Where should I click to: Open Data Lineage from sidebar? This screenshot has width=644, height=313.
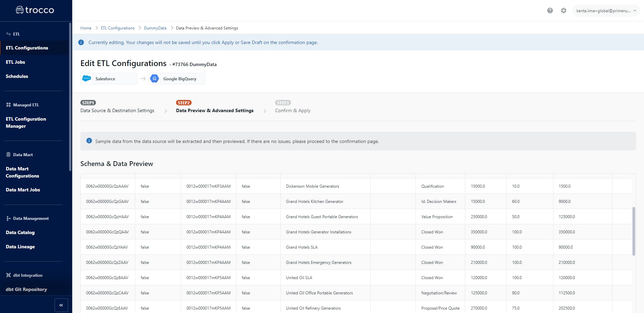point(20,247)
